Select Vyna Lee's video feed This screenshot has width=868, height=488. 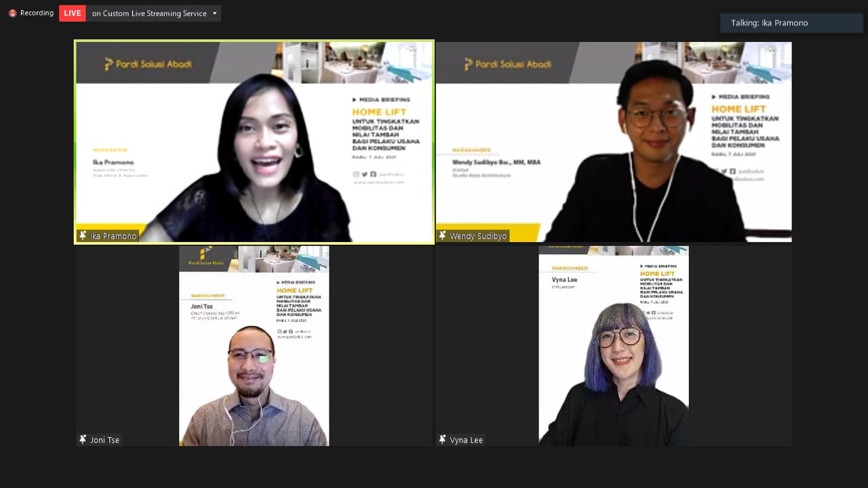[x=613, y=346]
